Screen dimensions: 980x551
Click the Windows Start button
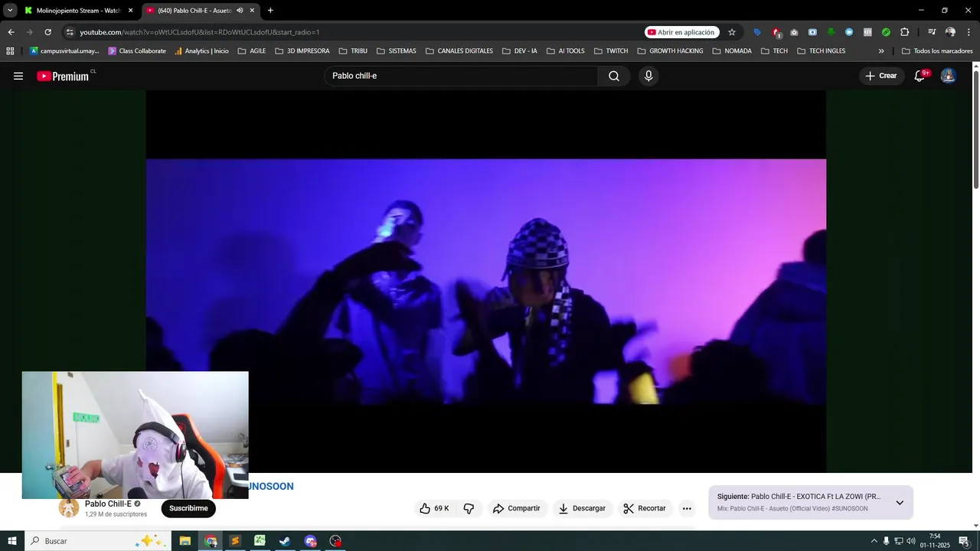(x=11, y=541)
